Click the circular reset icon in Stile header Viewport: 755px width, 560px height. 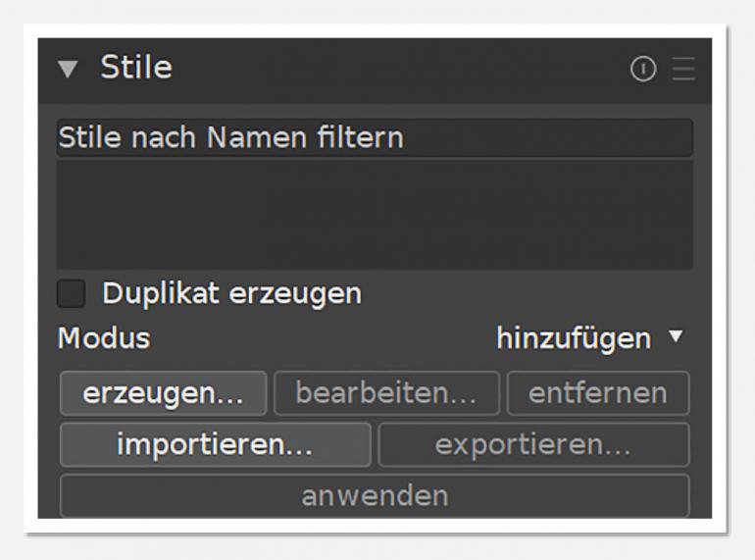coord(643,69)
